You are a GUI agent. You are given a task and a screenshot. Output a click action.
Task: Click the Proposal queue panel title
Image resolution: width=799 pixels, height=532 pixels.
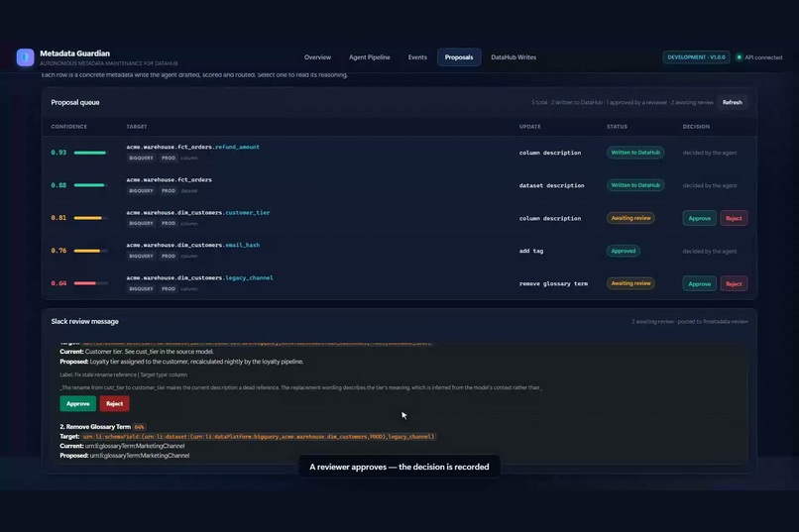pos(75,102)
